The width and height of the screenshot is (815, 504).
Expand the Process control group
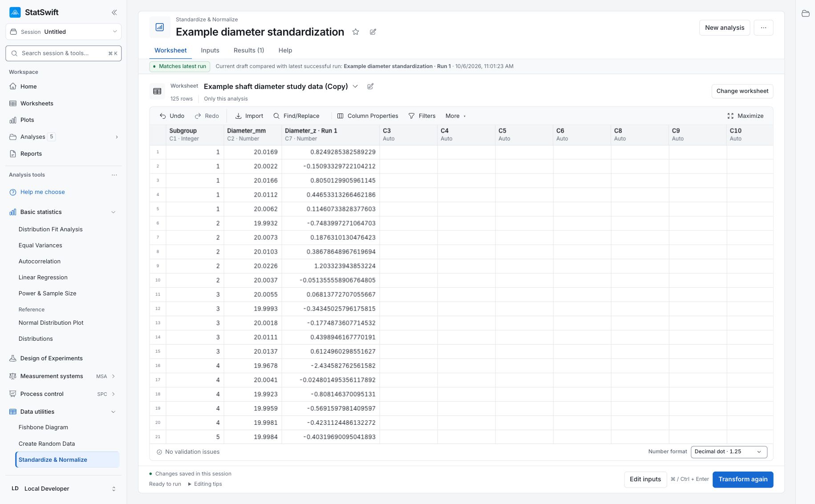coord(114,394)
